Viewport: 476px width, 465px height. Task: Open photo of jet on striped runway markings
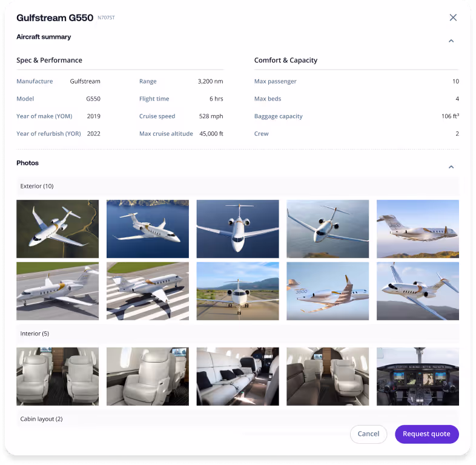148,291
